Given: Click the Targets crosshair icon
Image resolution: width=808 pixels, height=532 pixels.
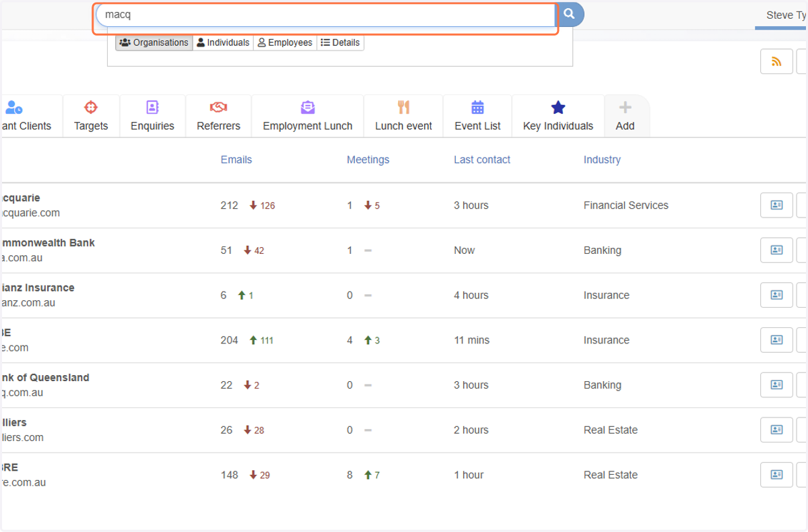Looking at the screenshot, I should 91,107.
